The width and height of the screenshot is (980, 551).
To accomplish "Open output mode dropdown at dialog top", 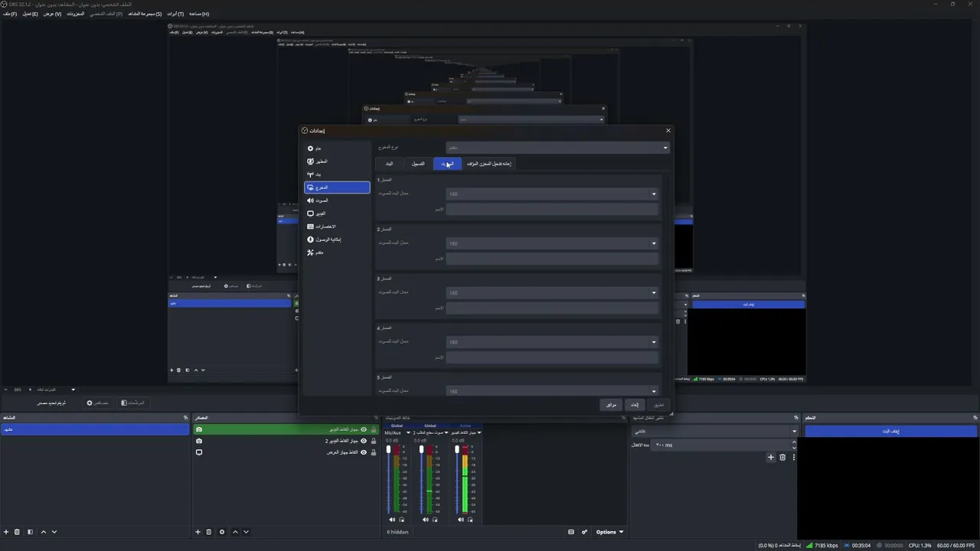I will tap(558, 148).
